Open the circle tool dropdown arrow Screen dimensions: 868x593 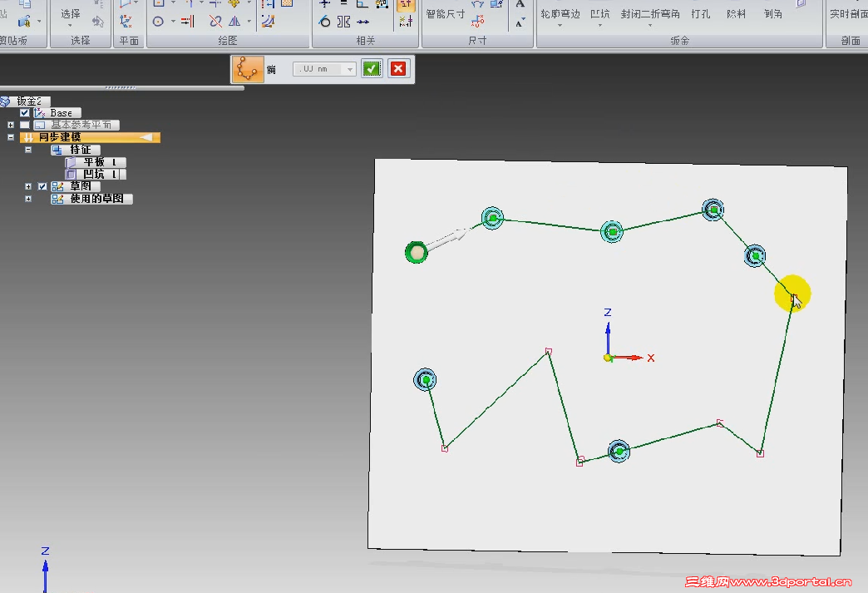(x=173, y=22)
